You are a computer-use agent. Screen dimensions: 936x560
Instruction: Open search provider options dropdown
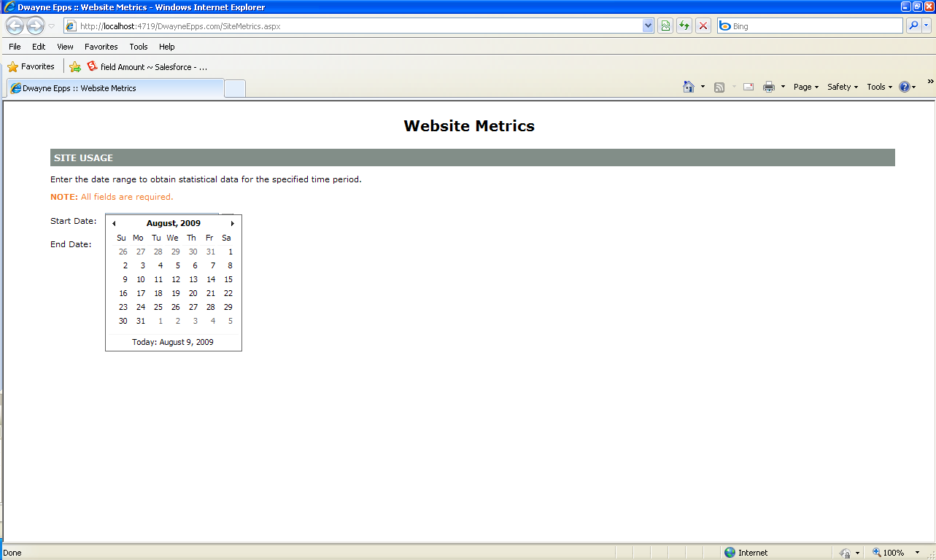927,26
